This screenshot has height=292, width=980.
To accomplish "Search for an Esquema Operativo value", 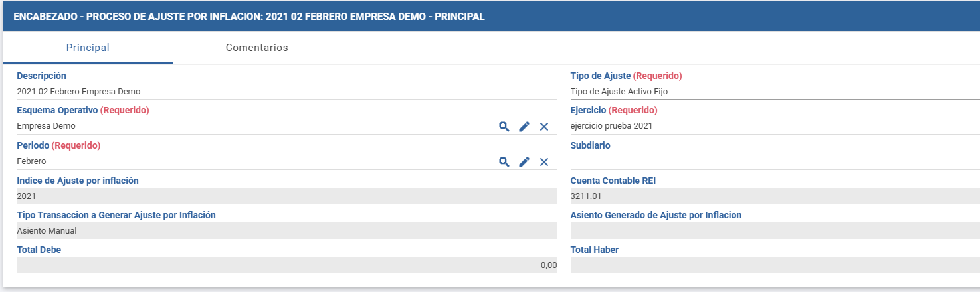I will [504, 127].
